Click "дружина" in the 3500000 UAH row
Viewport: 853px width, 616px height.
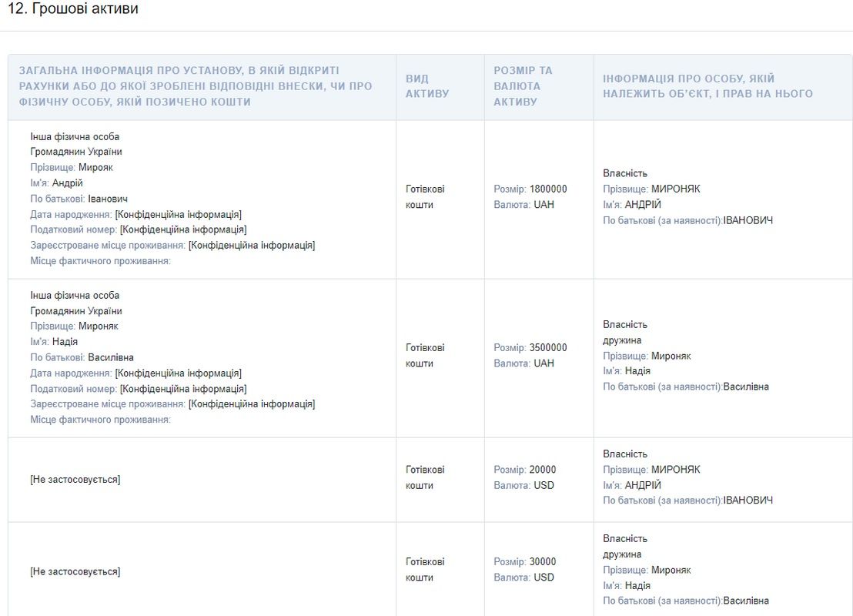click(622, 340)
